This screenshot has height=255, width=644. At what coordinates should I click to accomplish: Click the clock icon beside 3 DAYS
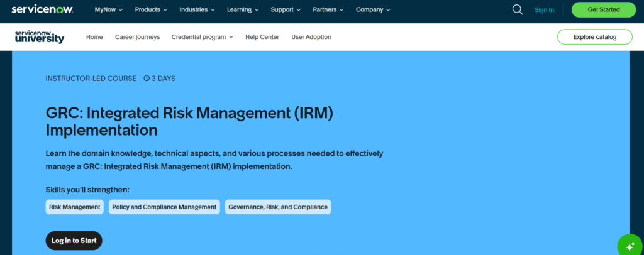click(x=147, y=79)
